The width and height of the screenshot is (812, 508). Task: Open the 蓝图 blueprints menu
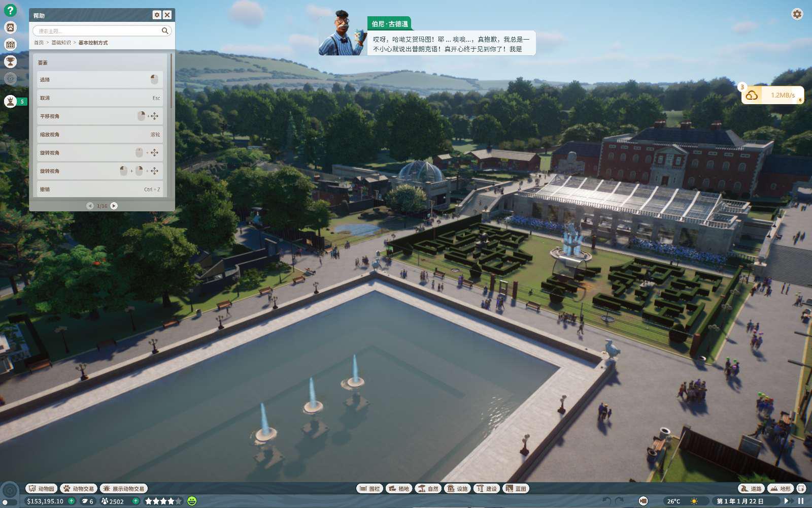(x=516, y=489)
